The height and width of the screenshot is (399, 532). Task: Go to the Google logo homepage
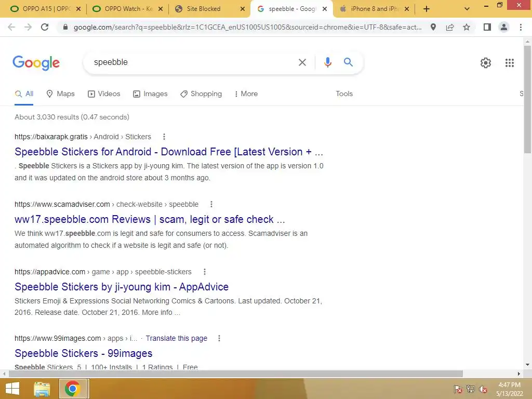[x=36, y=63]
